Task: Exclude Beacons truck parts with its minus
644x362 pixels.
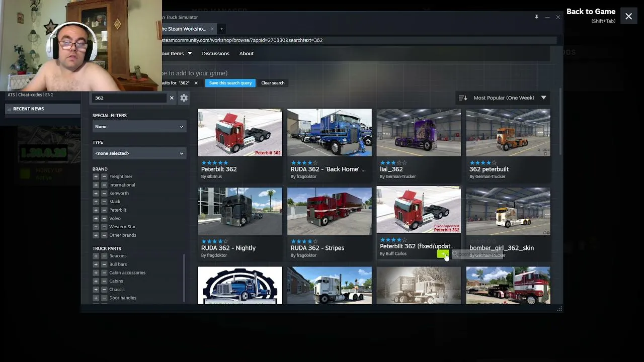Action: (104, 256)
